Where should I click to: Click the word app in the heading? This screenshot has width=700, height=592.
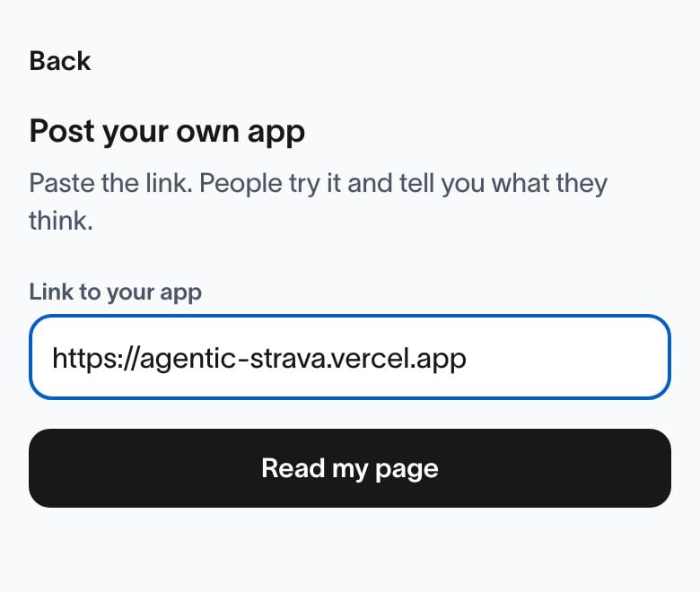[x=276, y=134]
